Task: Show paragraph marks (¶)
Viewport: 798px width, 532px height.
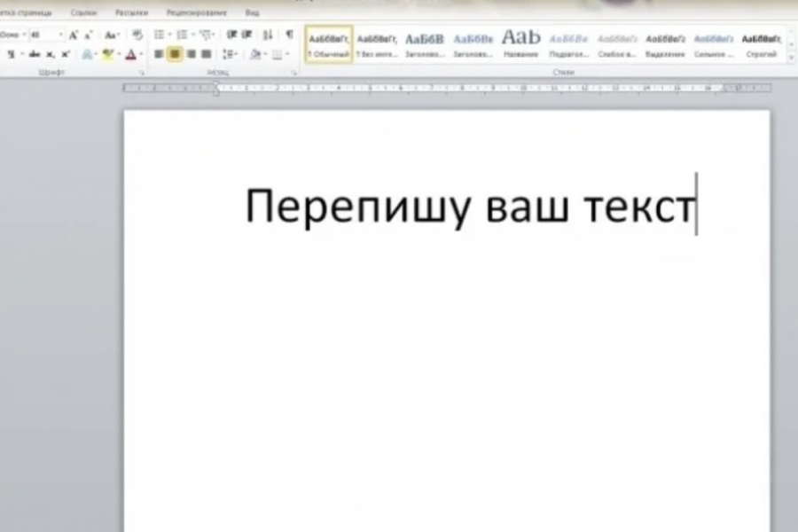Action: 289,35
